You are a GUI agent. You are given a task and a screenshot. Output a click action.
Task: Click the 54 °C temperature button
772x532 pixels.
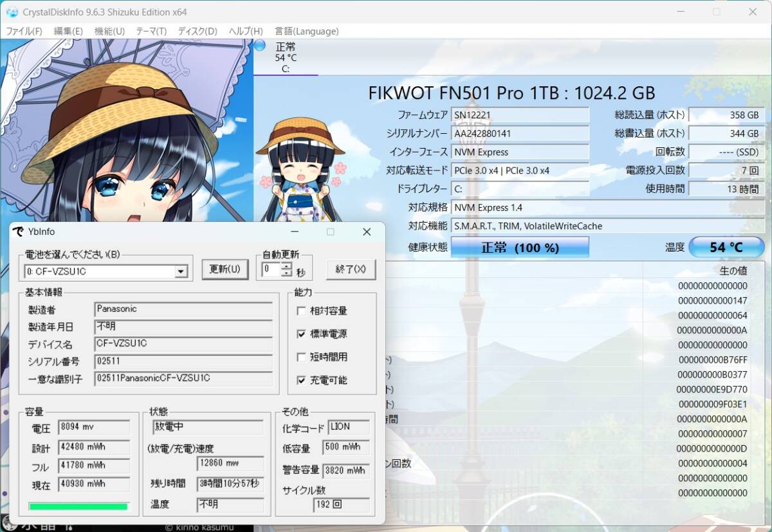(726, 248)
